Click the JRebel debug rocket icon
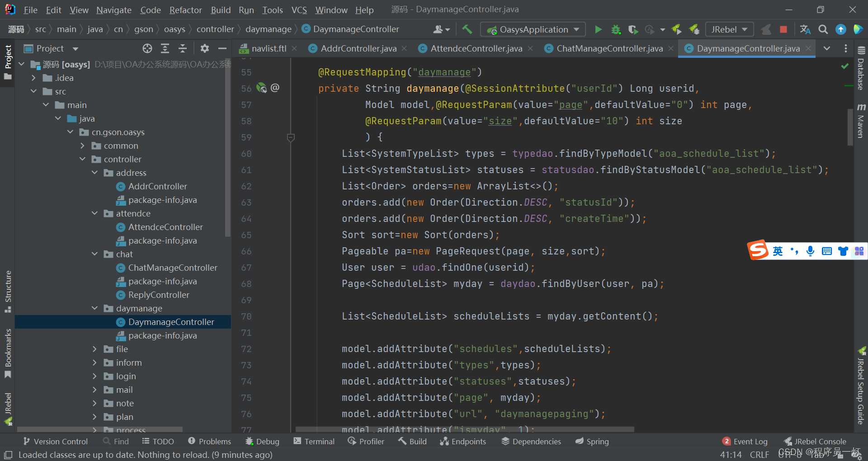This screenshot has width=868, height=461. pyautogui.click(x=694, y=29)
